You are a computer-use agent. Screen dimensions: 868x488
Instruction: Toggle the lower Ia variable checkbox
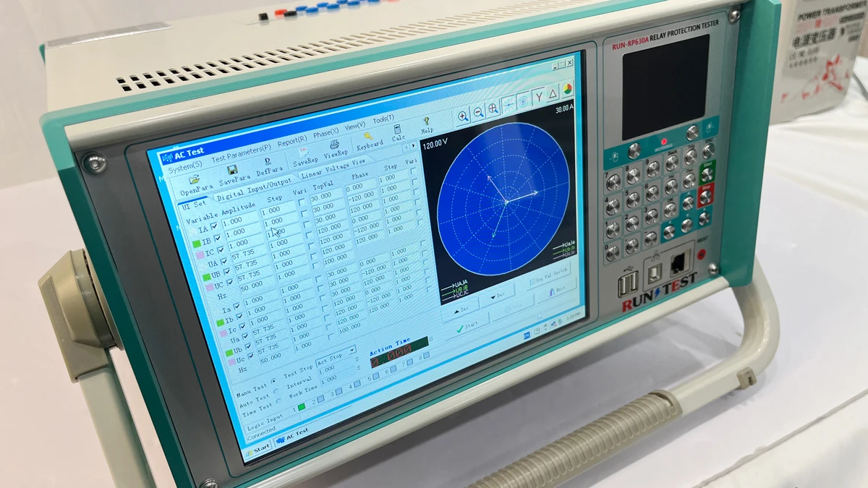[x=237, y=307]
